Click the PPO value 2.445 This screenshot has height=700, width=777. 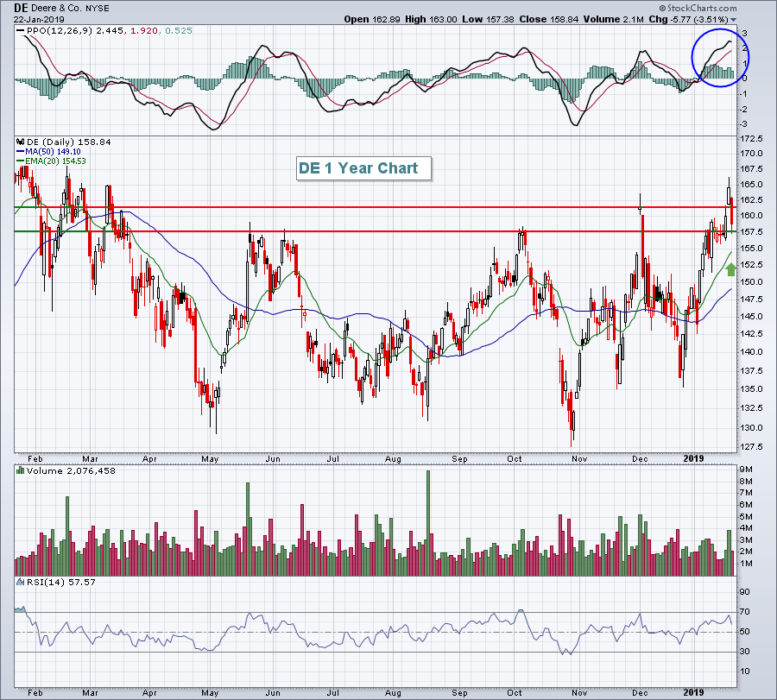click(110, 31)
